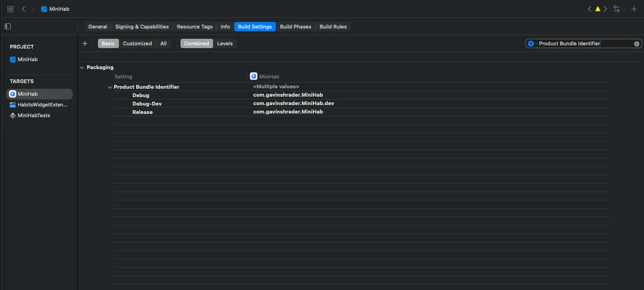Click the yellow warning triangle in the toolbar

[x=597, y=8]
